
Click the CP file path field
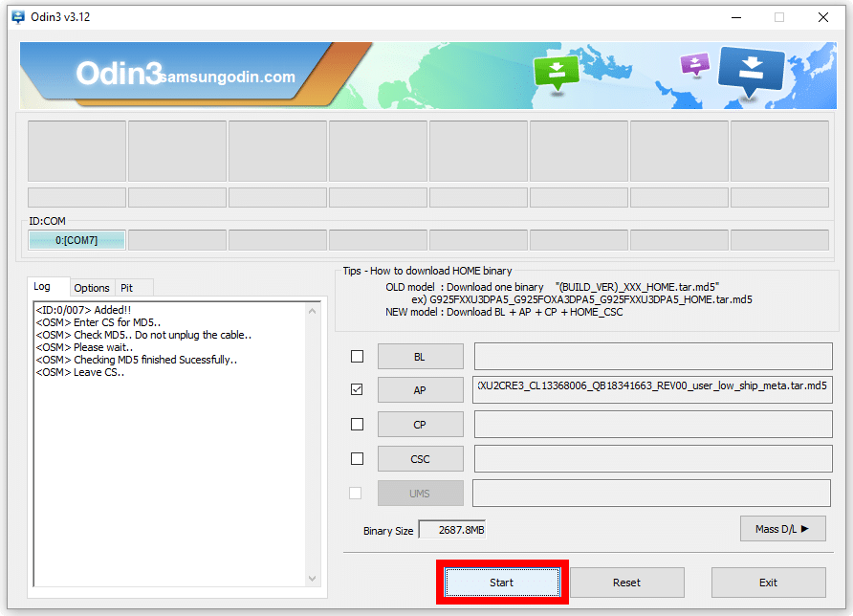[x=653, y=425]
